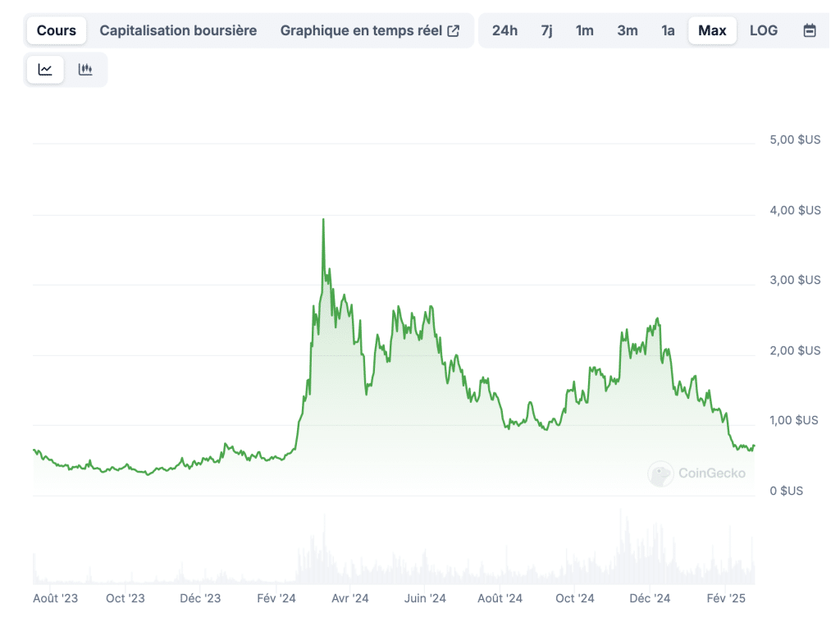Switch to candlestick chart view icon
The width and height of the screenshot is (840, 622).
point(85,70)
